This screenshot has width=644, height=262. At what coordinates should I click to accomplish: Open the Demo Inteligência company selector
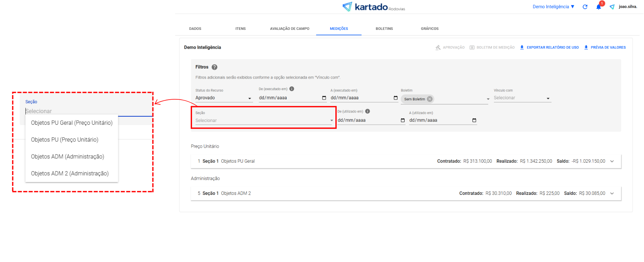[553, 7]
